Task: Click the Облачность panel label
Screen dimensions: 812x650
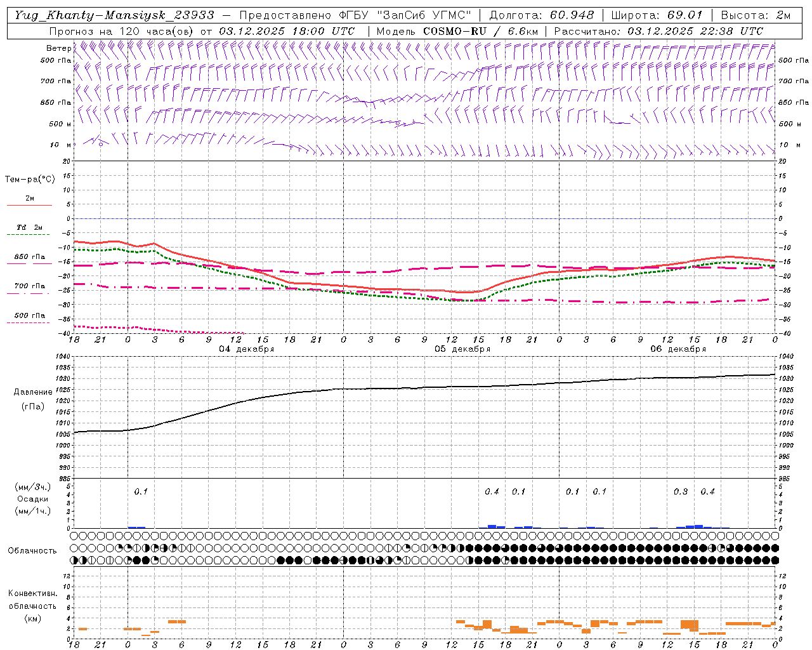Action: (32, 551)
